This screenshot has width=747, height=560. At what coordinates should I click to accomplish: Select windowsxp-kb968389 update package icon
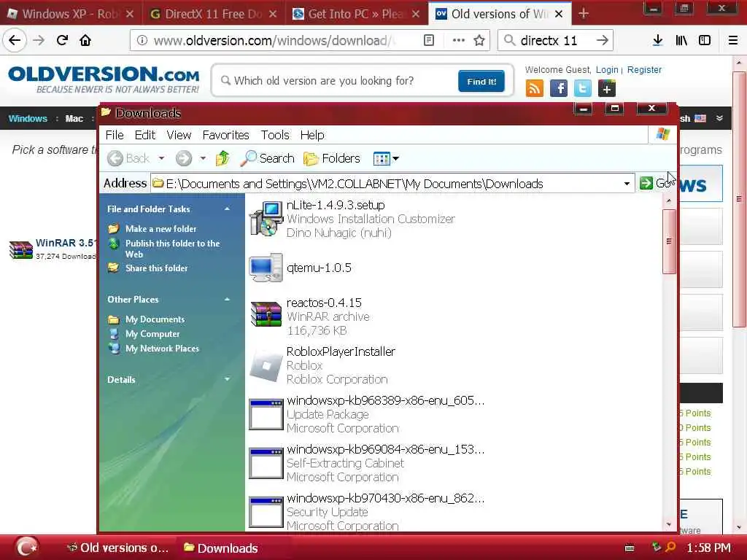point(266,414)
